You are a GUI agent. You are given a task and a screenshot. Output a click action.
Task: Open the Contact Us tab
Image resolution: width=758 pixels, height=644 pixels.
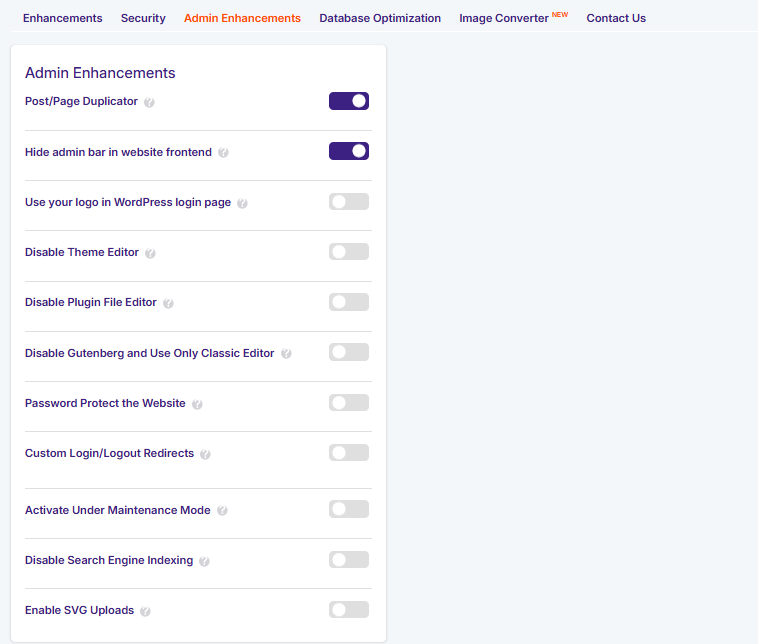tap(616, 18)
